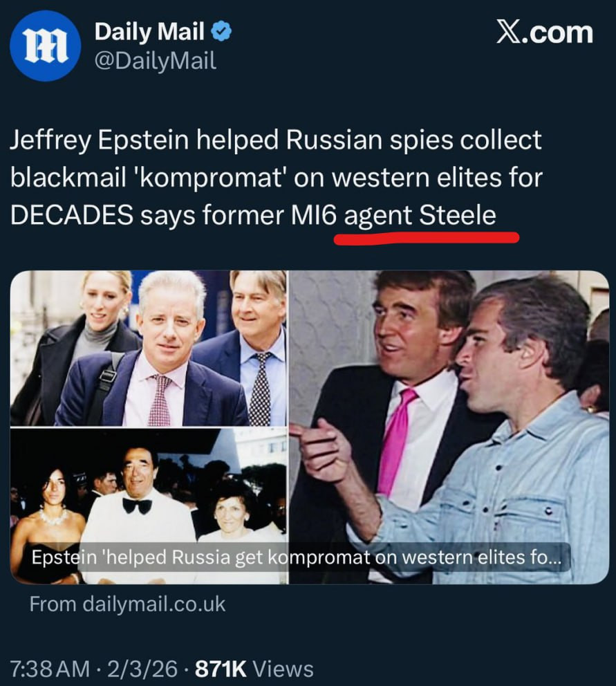Follow the "From dailymail.co.uk" source link
This screenshot has width=616, height=686.
click(127, 604)
